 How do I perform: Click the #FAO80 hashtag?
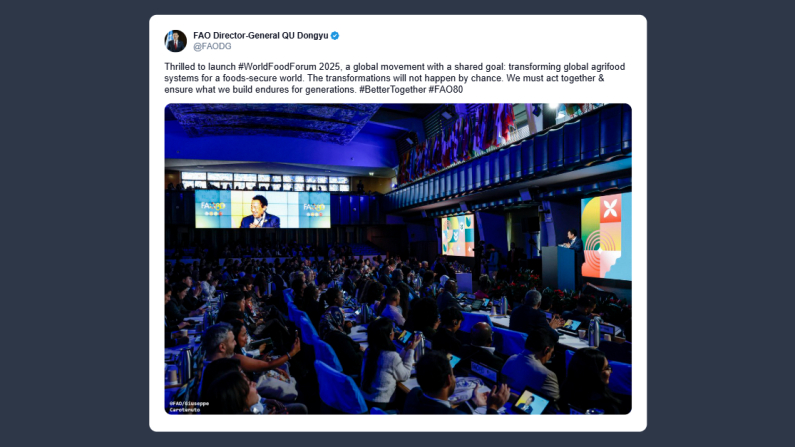coord(446,90)
